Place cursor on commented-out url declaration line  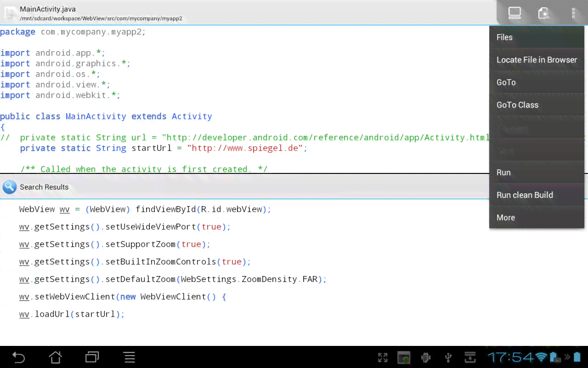[x=245, y=138]
